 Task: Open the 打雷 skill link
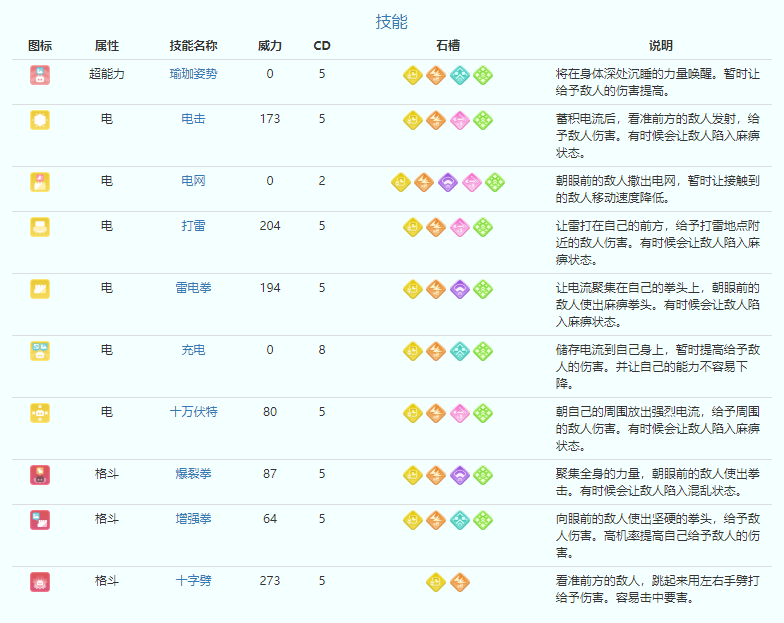point(193,226)
